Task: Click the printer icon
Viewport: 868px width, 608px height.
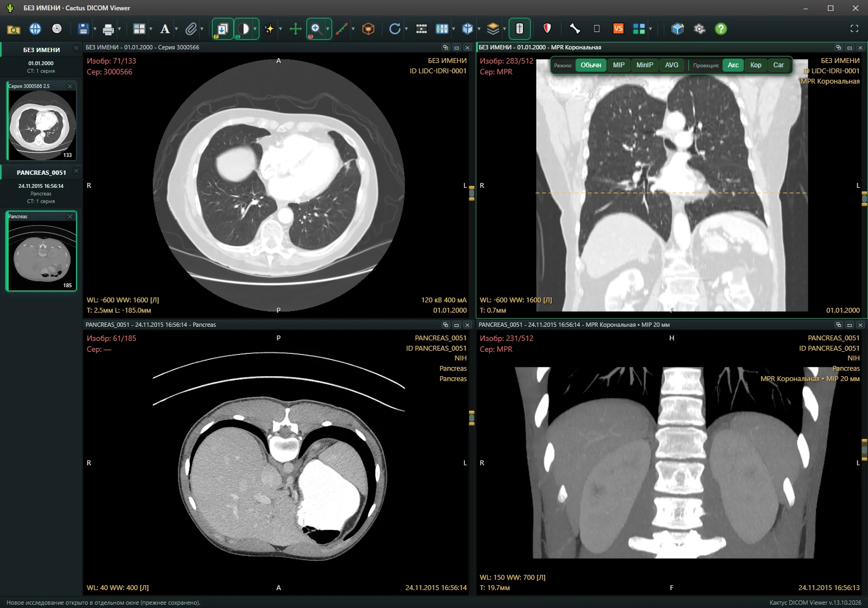Action: 108,29
